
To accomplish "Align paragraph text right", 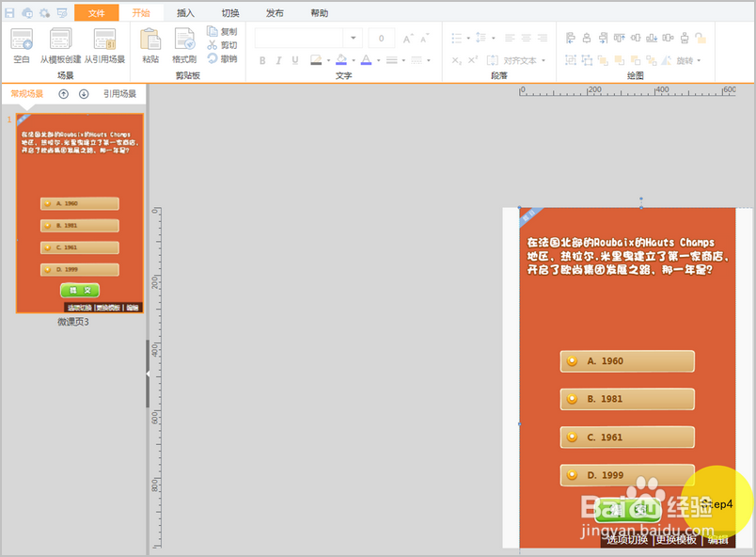I will (543, 38).
